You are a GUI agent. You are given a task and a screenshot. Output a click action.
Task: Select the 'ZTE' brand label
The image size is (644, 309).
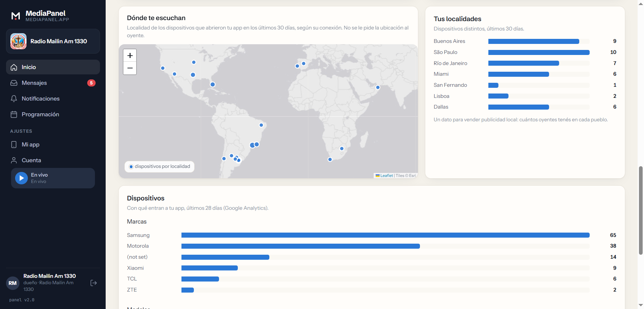[132, 290]
